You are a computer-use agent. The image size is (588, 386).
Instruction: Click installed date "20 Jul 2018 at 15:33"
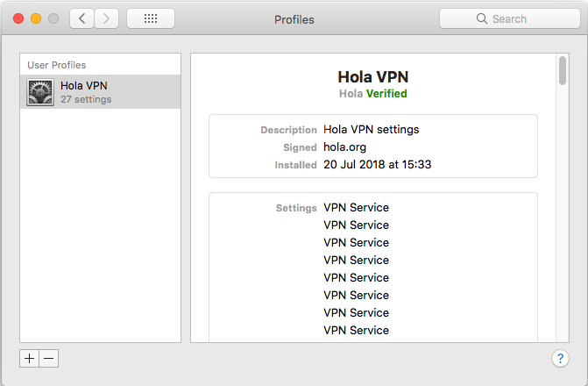378,164
